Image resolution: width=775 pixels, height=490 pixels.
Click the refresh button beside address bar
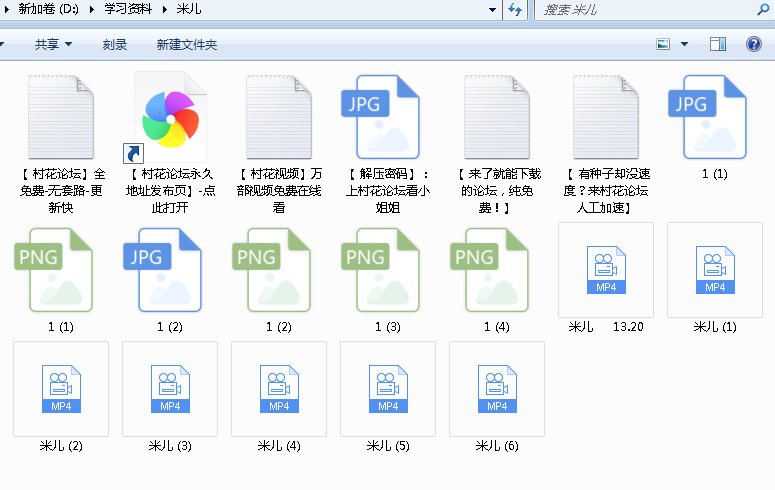click(x=515, y=9)
